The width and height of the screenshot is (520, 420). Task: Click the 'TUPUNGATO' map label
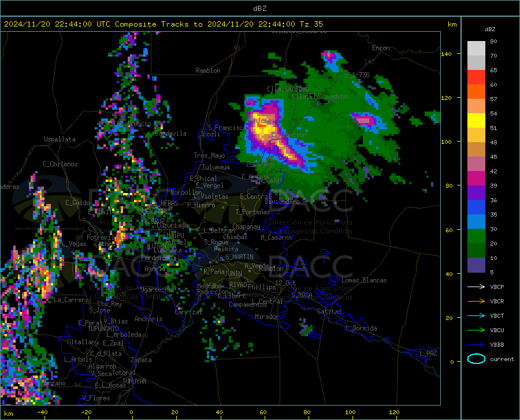tap(103, 329)
